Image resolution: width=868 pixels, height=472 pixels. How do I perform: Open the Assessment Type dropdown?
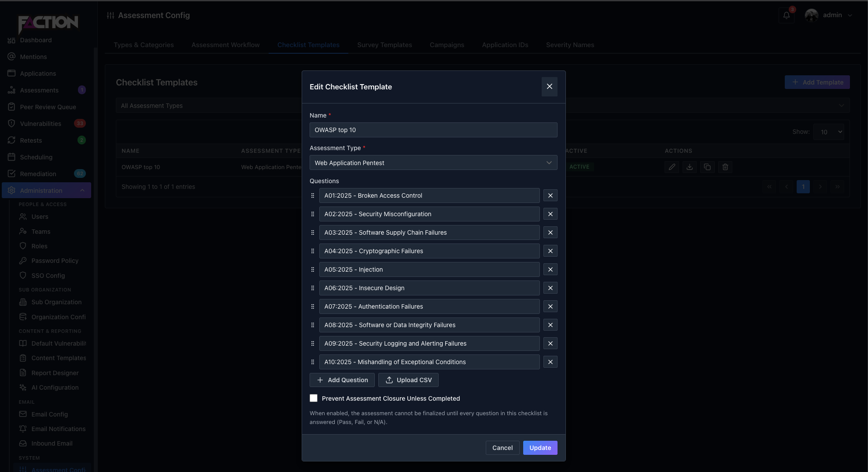click(433, 163)
